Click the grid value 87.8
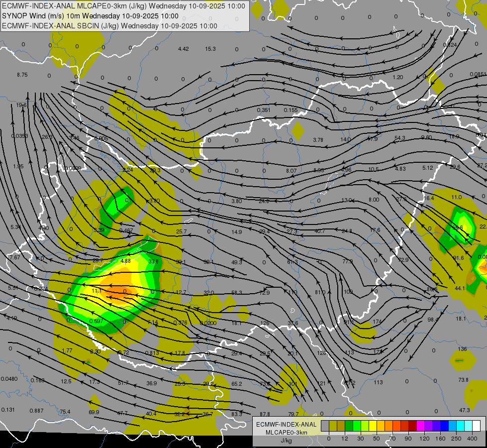Viewport: 487px width, 448px height. [x=265, y=414]
